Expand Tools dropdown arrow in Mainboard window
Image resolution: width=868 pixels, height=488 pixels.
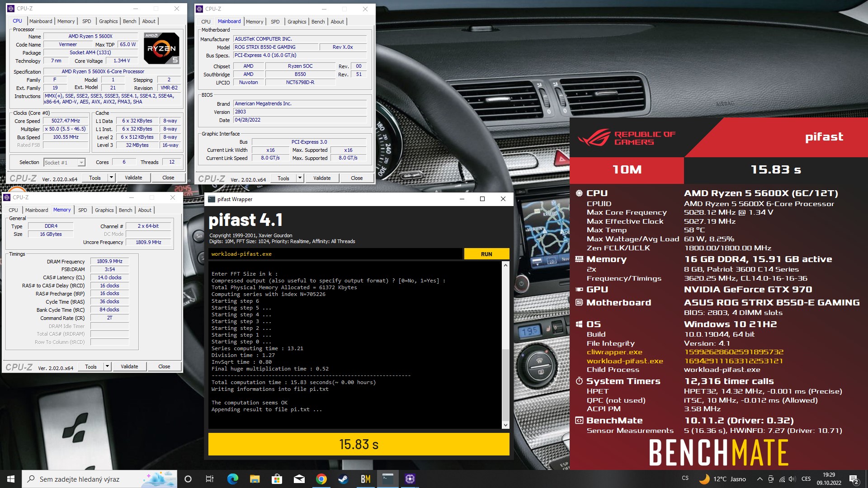tap(300, 178)
